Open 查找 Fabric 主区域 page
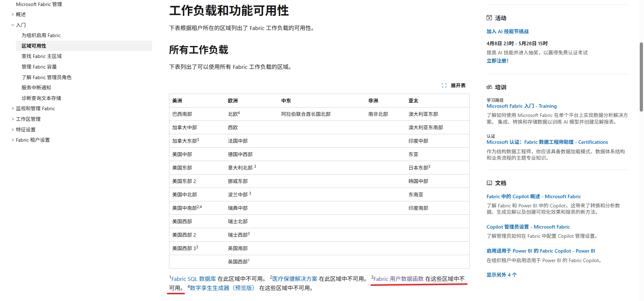This screenshot has height=301, width=644. (x=42, y=56)
